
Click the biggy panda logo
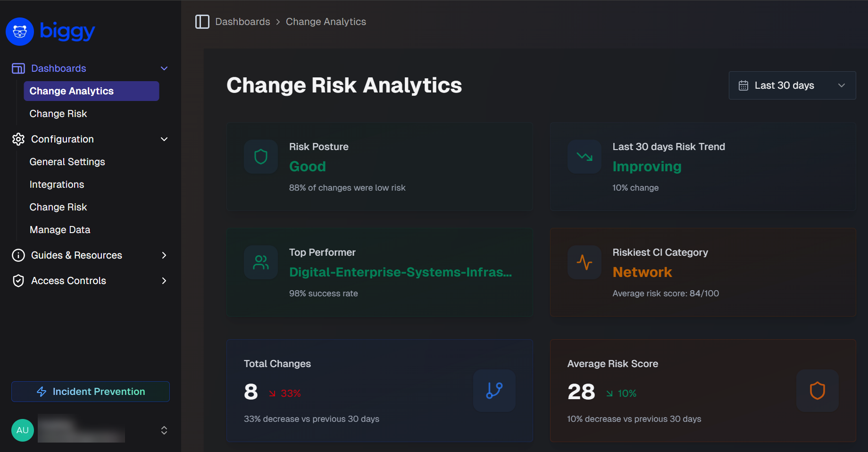tap(19, 31)
